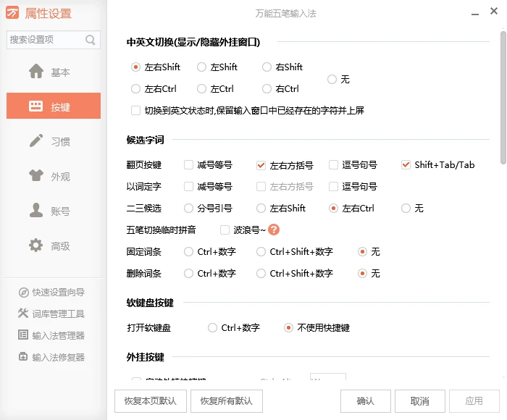The height and width of the screenshot is (420, 507).
Task: Launch 输入法修复器 from sidebar
Action: (x=58, y=357)
